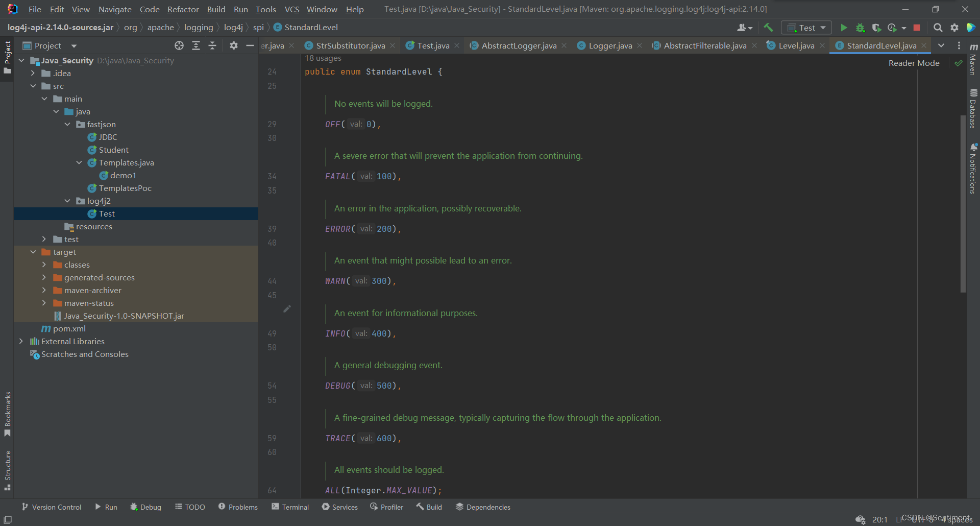
Task: Switch to AbstractLogger.java tab
Action: click(519, 45)
